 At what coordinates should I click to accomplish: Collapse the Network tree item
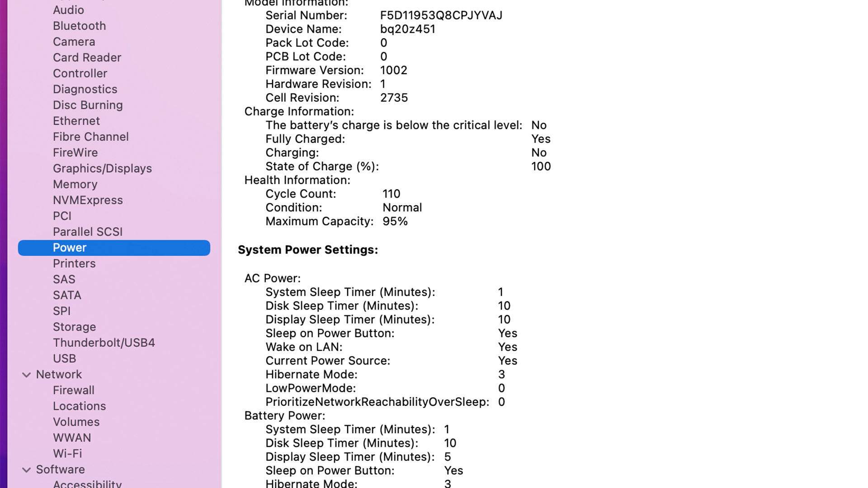tap(26, 374)
